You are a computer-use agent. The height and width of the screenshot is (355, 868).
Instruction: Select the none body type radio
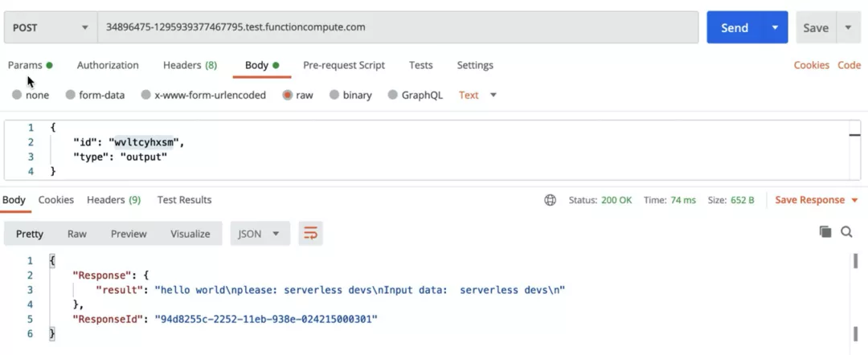(17, 95)
